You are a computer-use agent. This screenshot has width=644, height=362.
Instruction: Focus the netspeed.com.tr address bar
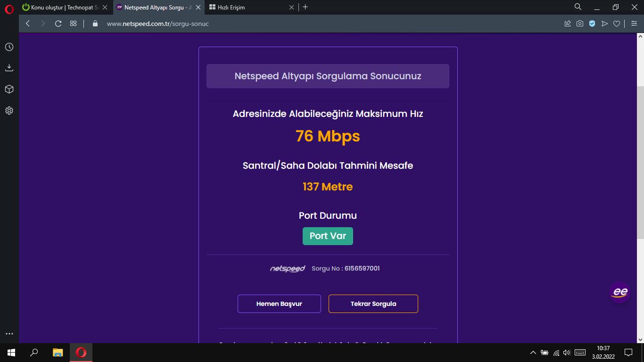325,24
